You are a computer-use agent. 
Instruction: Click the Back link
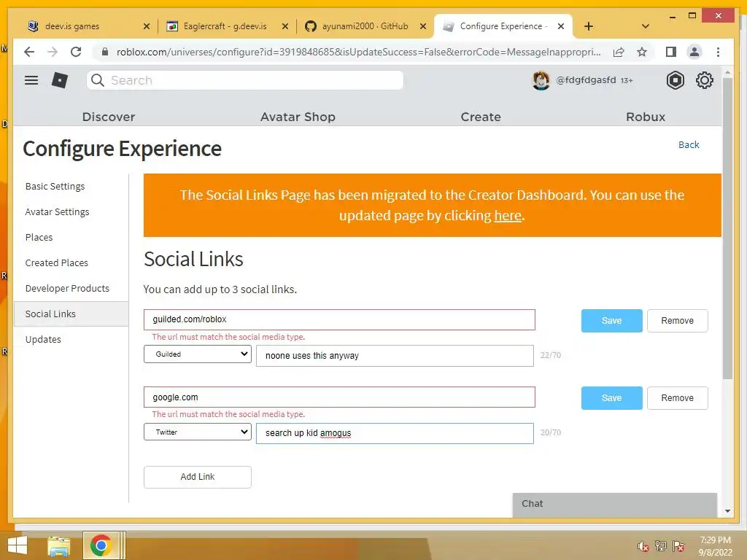pos(689,145)
